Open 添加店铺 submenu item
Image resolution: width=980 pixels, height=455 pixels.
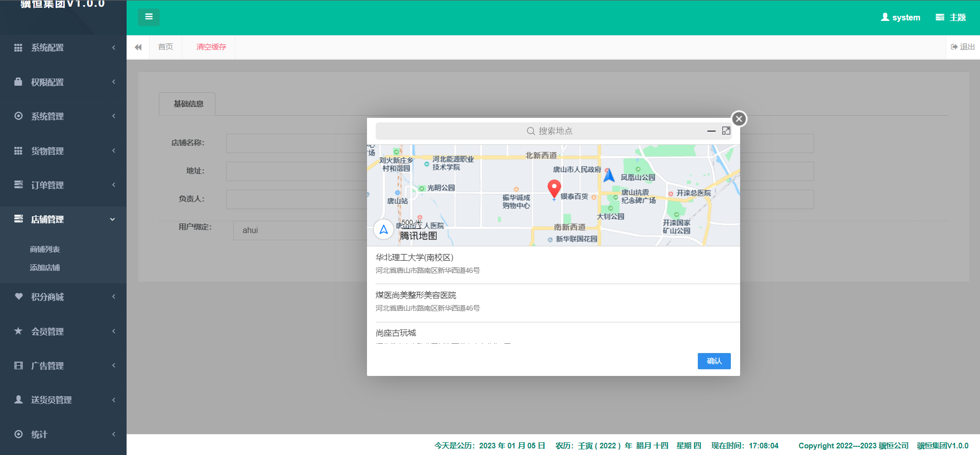click(45, 268)
